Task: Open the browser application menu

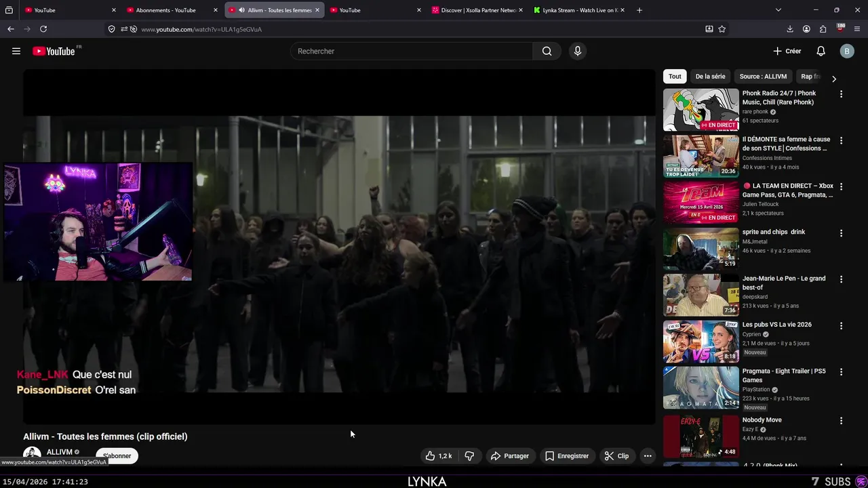Action: [x=857, y=29]
